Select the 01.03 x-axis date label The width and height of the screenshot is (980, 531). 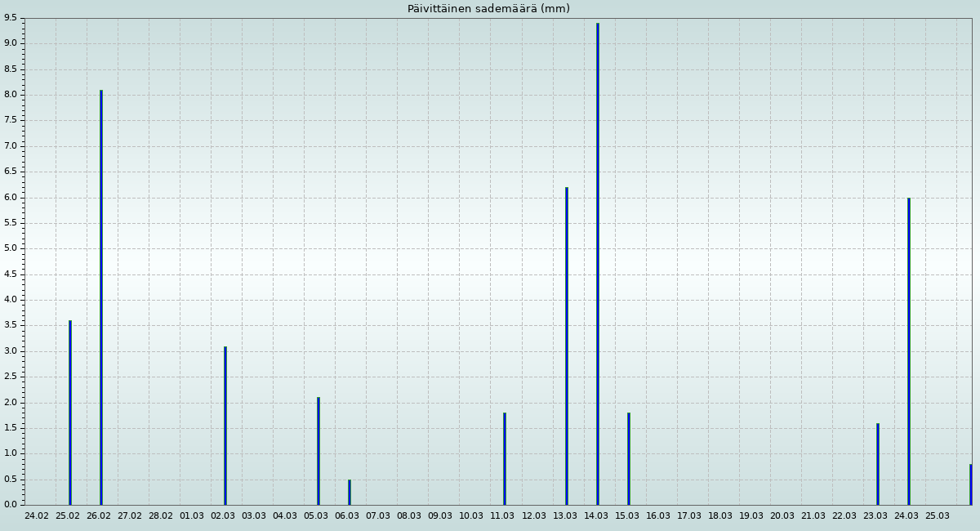tap(192, 515)
